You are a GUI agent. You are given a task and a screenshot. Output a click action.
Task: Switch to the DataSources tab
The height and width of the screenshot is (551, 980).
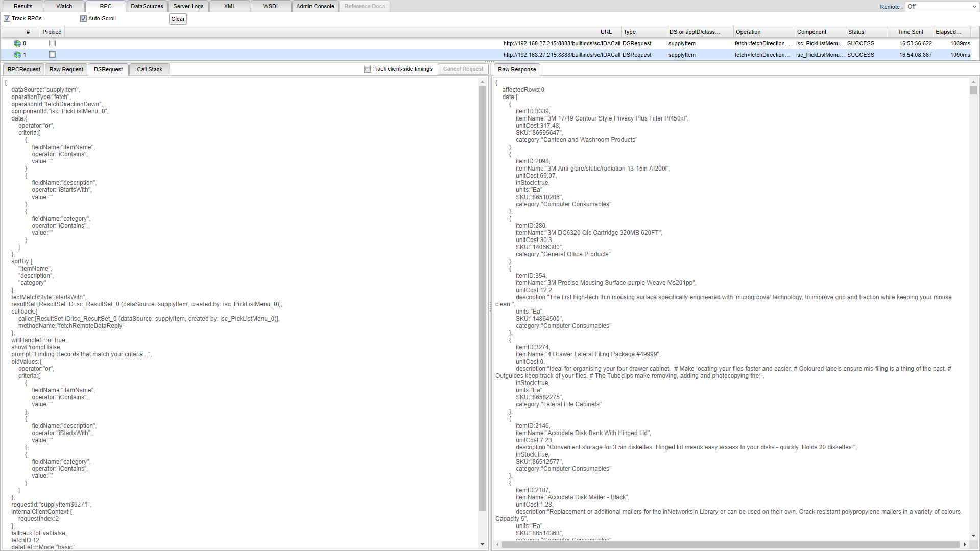click(147, 6)
